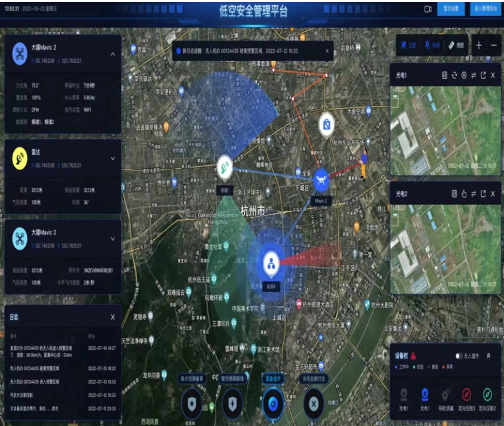Click the 进入管理后台 button
504x426 pixels.
pos(485,9)
